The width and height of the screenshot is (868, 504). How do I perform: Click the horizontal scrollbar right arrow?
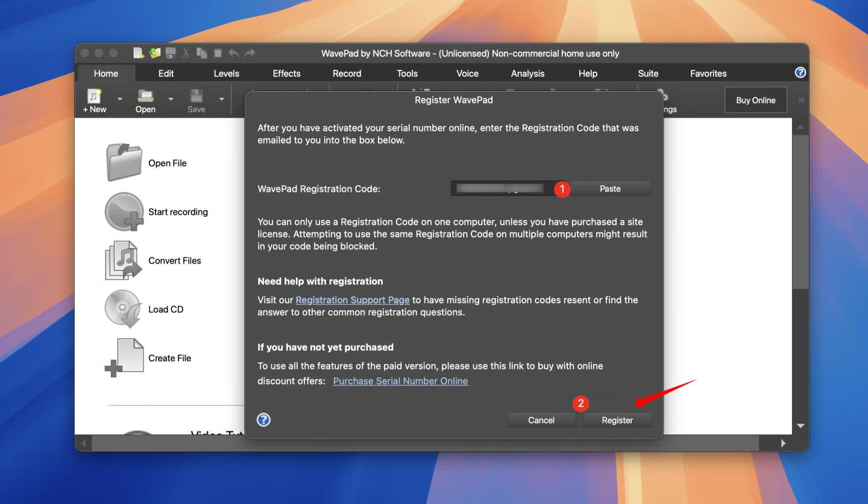click(x=783, y=443)
